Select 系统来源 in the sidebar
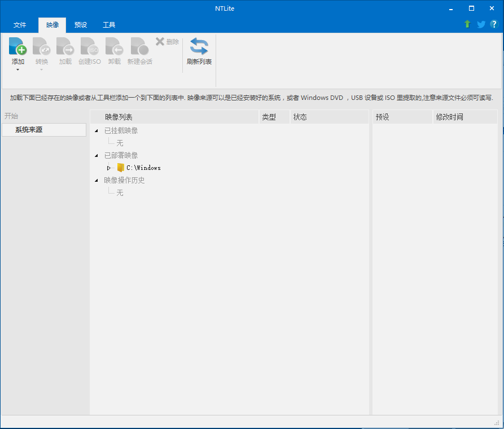Image resolution: width=504 pixels, height=429 pixels. click(x=44, y=130)
